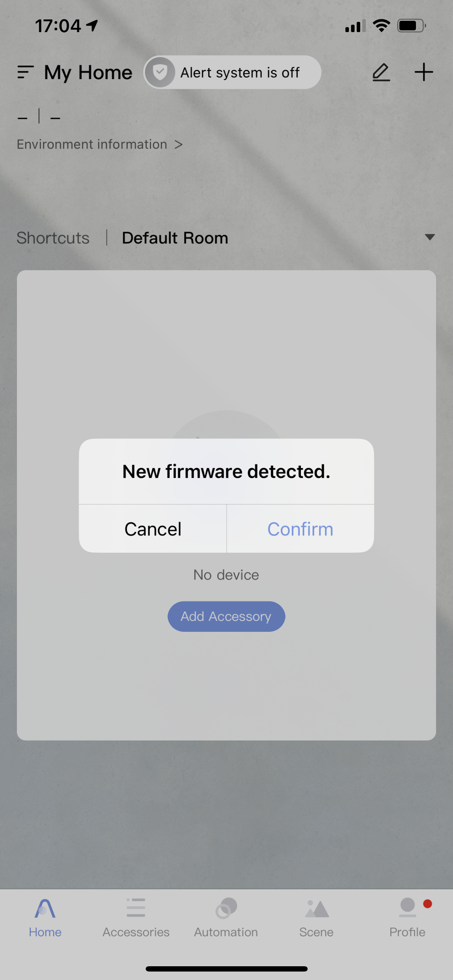
Task: Expand the room list dropdown arrow
Action: click(430, 237)
